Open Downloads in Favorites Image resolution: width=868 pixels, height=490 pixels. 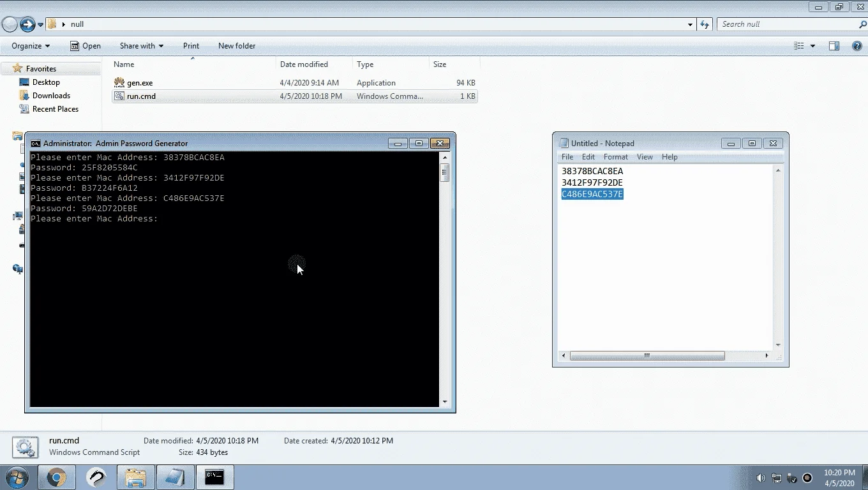(51, 96)
